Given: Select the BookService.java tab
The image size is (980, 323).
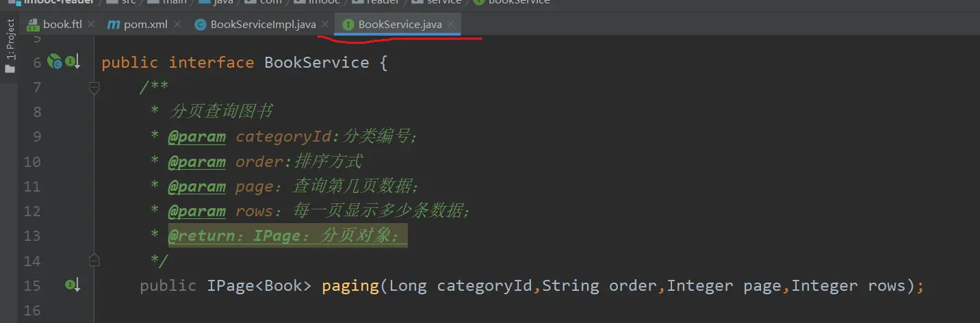Looking at the screenshot, I should [400, 25].
